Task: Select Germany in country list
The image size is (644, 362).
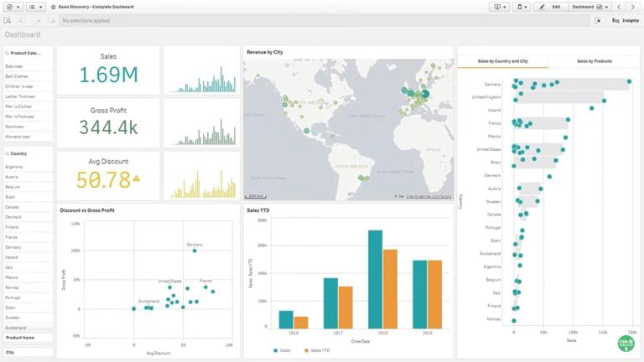Action: point(28,247)
